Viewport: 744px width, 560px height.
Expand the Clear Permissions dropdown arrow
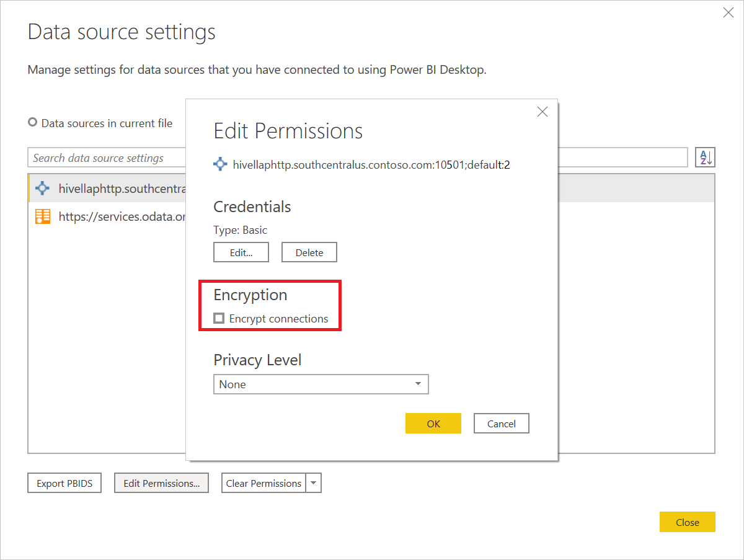pos(314,483)
